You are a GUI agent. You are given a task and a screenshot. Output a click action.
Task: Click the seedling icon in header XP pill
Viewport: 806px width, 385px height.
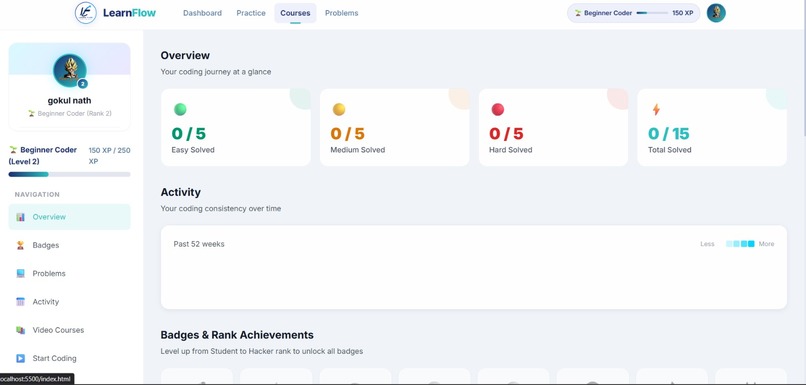(578, 13)
